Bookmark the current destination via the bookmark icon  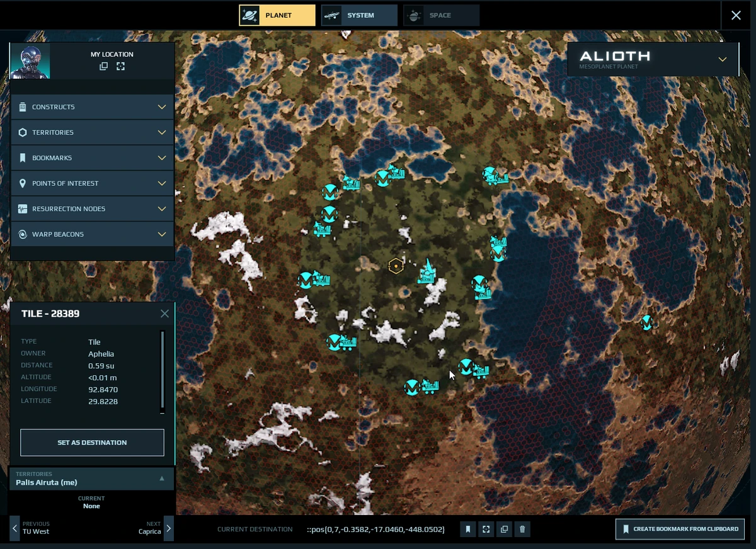[467, 529]
